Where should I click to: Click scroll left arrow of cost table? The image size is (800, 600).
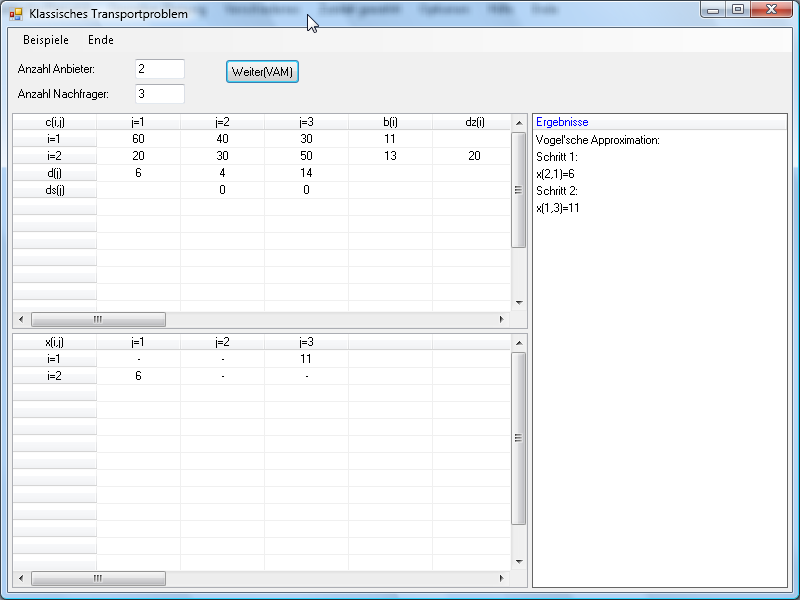(22, 320)
